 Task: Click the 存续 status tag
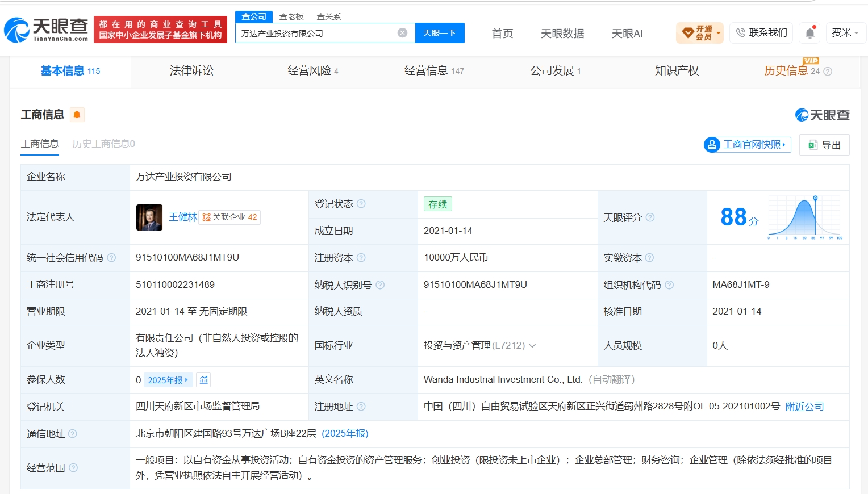438,204
